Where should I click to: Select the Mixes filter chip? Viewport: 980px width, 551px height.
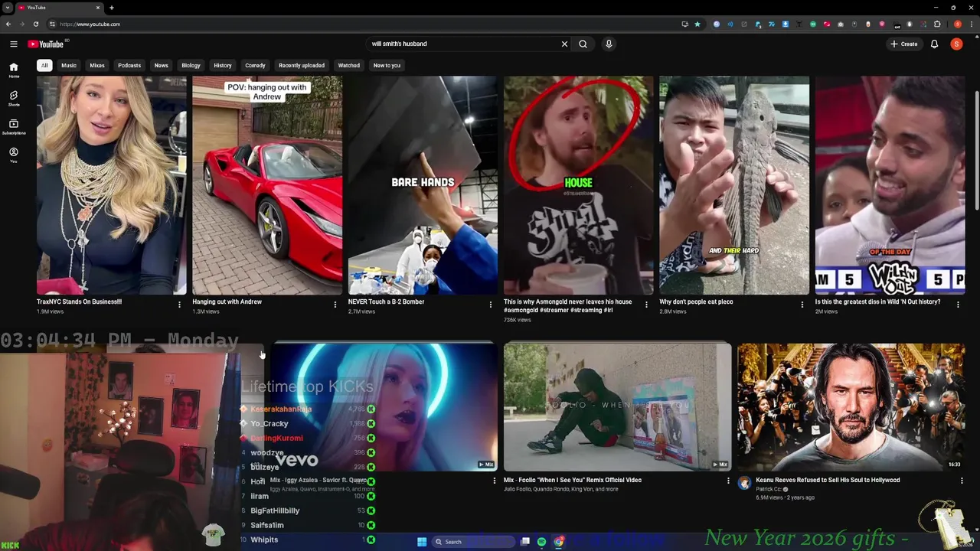[97, 65]
